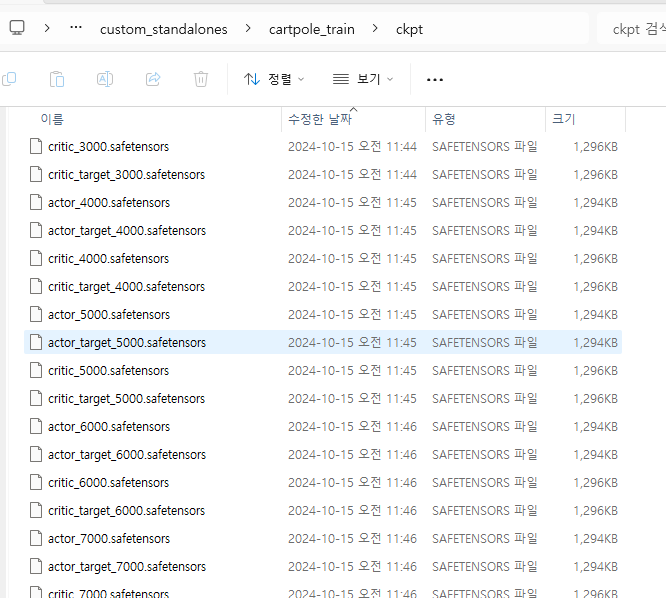The image size is (666, 598).
Task: Click SAFETENSORS 파일 type of actor_6000.safetensors
Action: tap(485, 427)
